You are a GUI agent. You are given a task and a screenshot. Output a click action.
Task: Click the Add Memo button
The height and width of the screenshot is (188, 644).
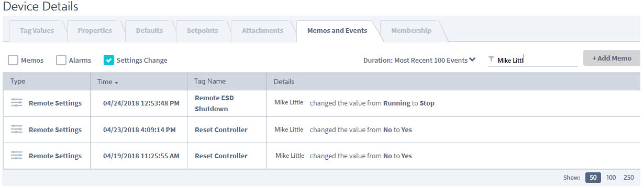coord(612,58)
